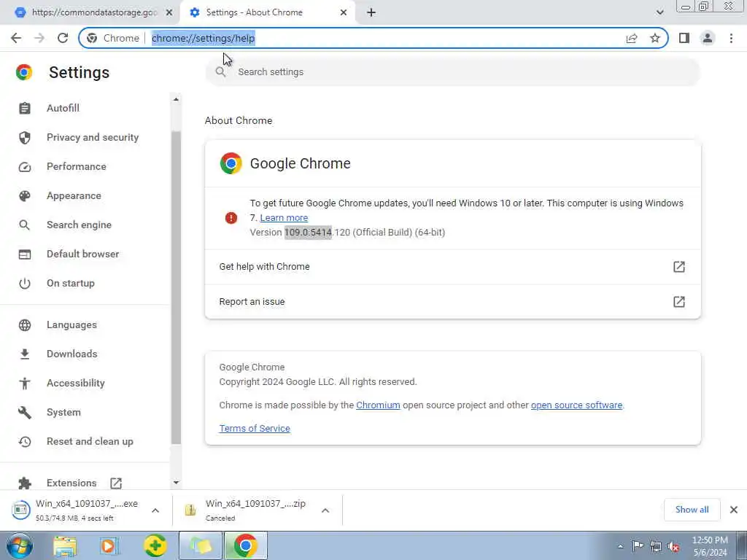Open a new tab with the plus button
The width and height of the screenshot is (747, 560).
pyautogui.click(x=371, y=12)
